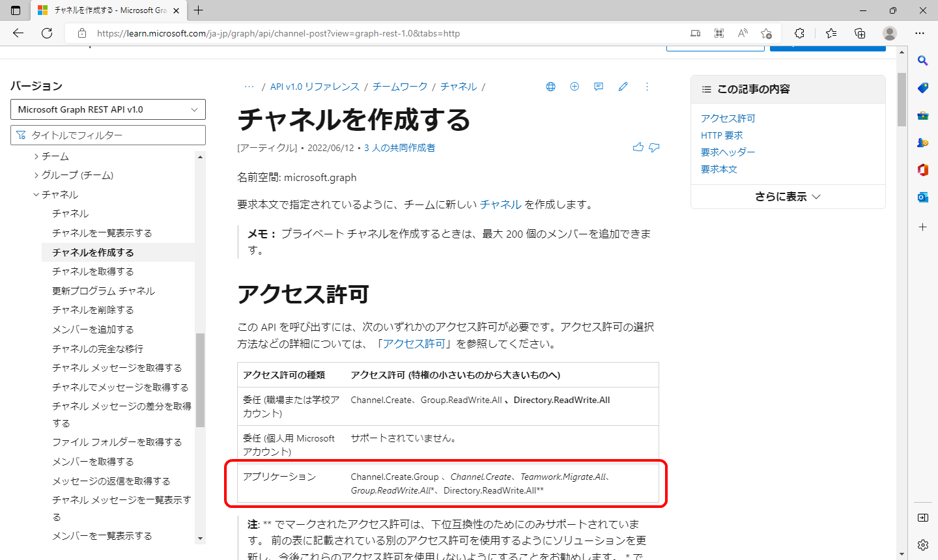
Task: Toggle the sidebar panel collapse icon
Action: point(923,518)
